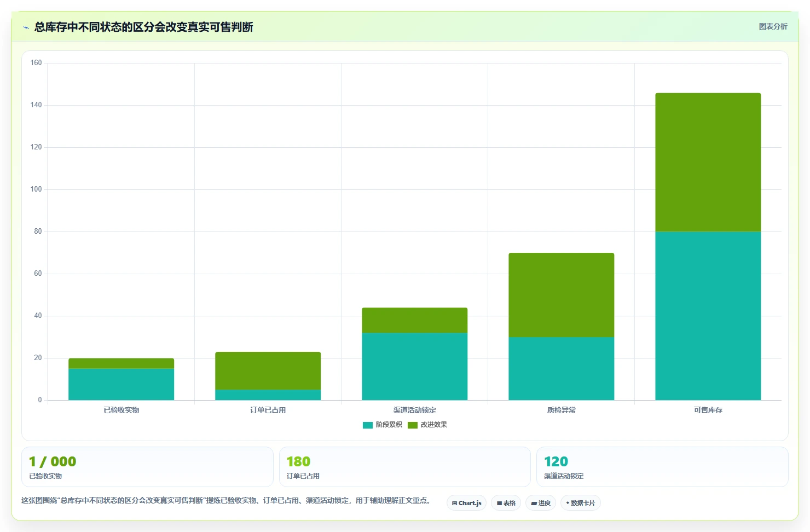Click the 订单已占用 x-axis label
Viewport: 810px width, 532px height.
(268, 410)
